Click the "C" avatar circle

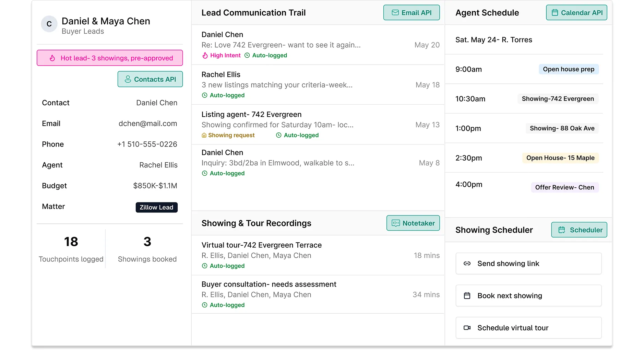click(49, 24)
